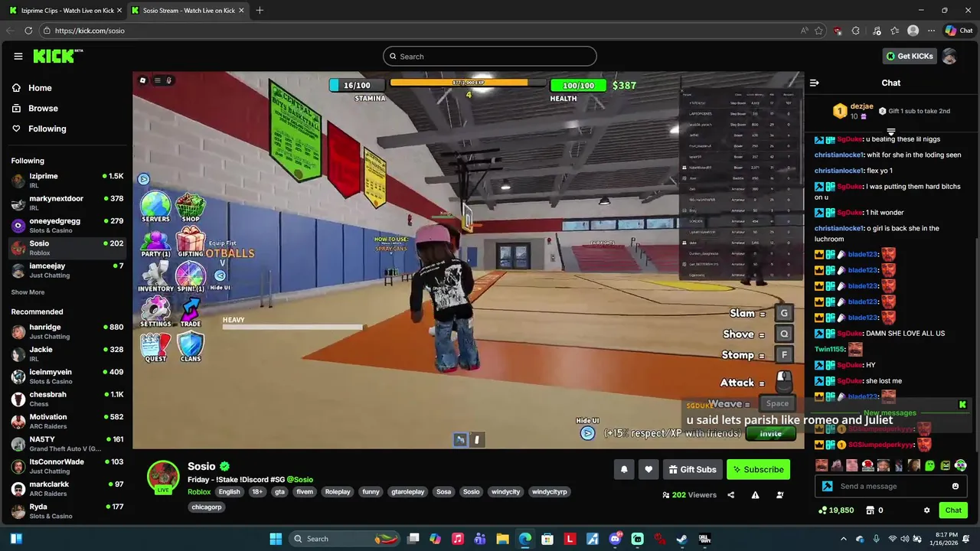Collapse the chat panel arrow icon
Image resolution: width=980 pixels, height=551 pixels.
tap(815, 83)
